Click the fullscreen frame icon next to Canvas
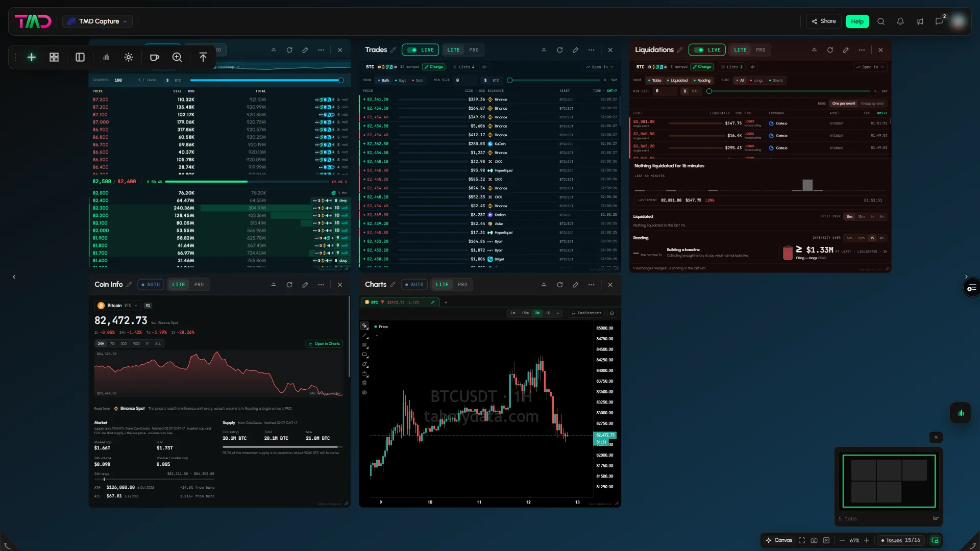980x551 pixels. [x=802, y=540]
